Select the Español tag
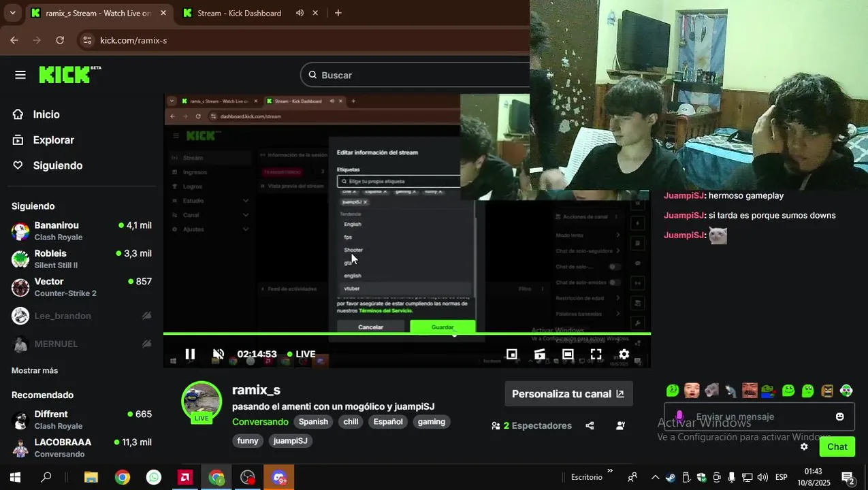The height and width of the screenshot is (490, 868). point(388,422)
